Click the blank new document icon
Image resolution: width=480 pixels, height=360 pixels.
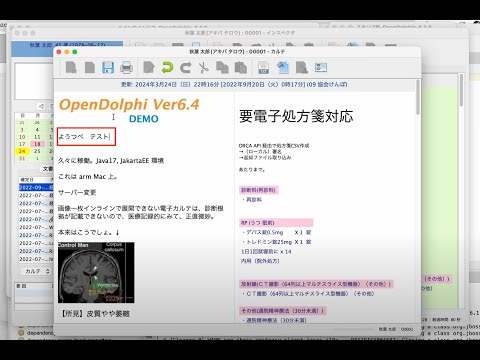pyautogui.click(x=89, y=68)
